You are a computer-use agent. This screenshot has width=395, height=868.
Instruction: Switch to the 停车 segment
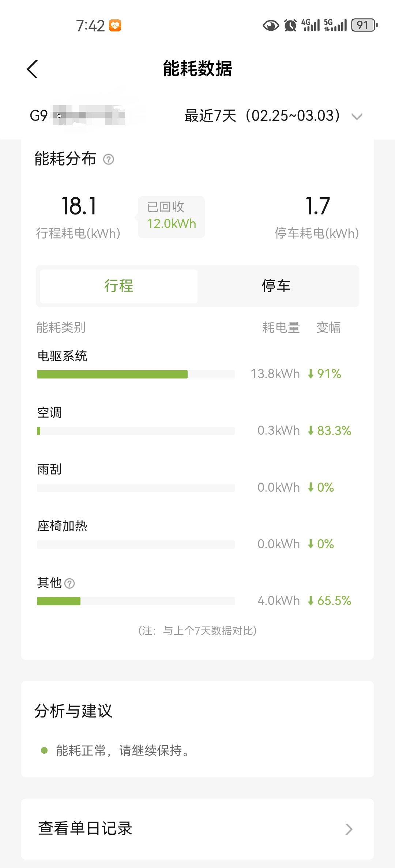point(276,286)
